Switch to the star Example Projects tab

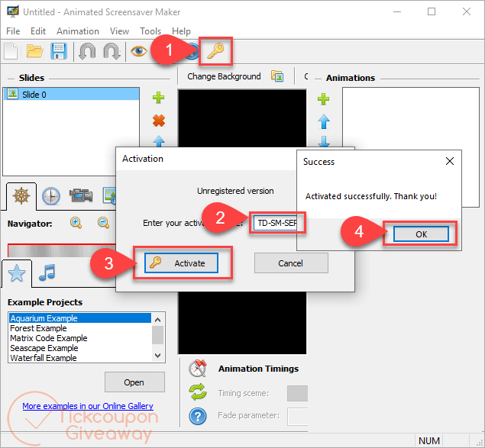[17, 273]
